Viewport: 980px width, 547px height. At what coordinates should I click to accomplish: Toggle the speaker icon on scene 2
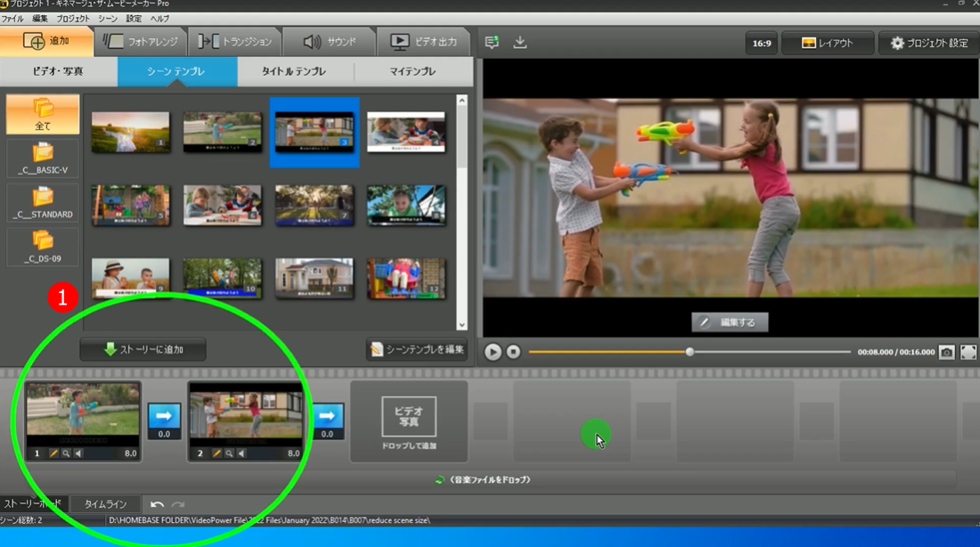(x=241, y=453)
